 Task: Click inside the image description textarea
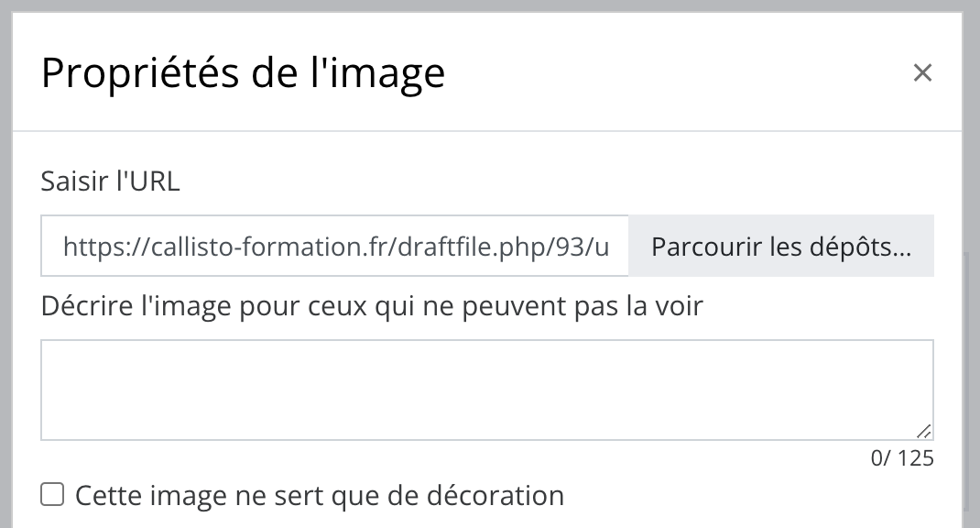coord(485,385)
